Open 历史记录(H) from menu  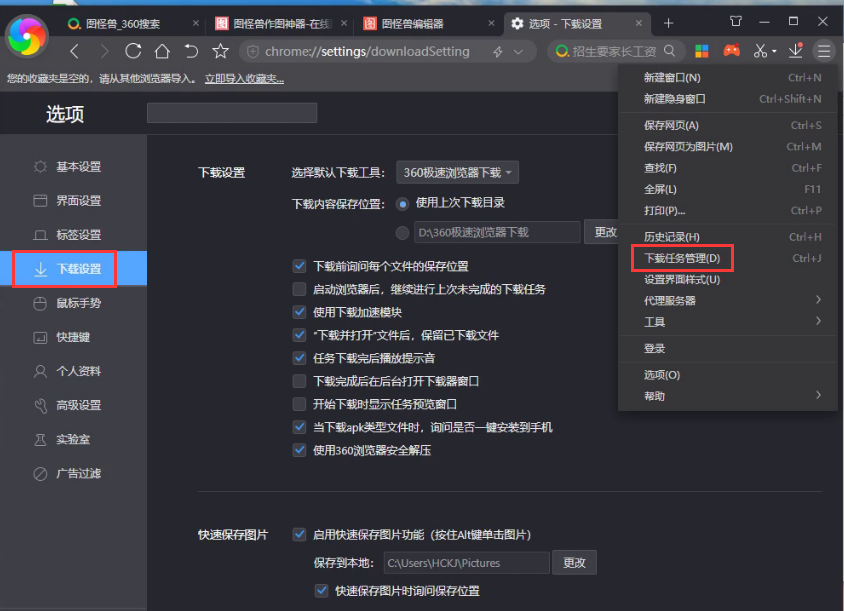point(728,237)
